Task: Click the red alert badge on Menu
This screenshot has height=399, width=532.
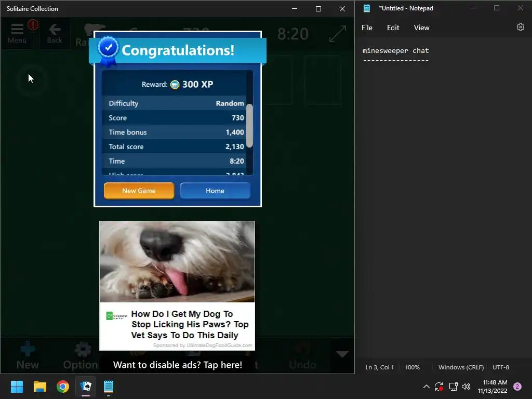Action: 33,24
